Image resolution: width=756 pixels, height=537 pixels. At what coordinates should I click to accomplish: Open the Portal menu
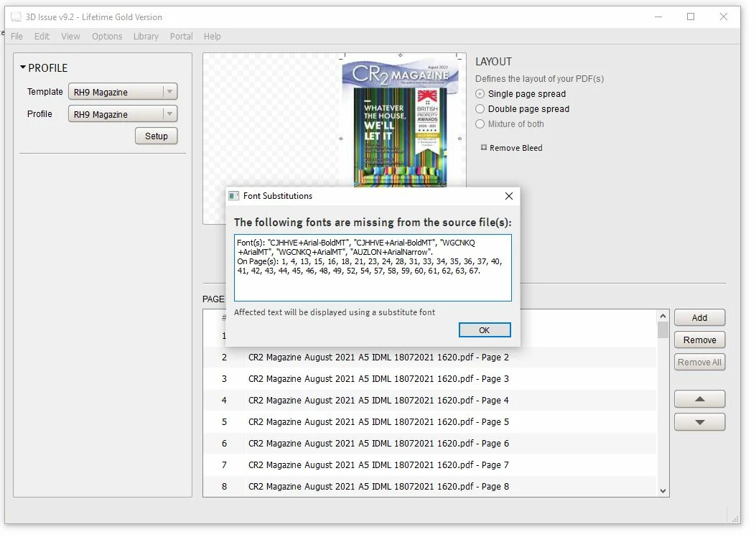pyautogui.click(x=182, y=36)
